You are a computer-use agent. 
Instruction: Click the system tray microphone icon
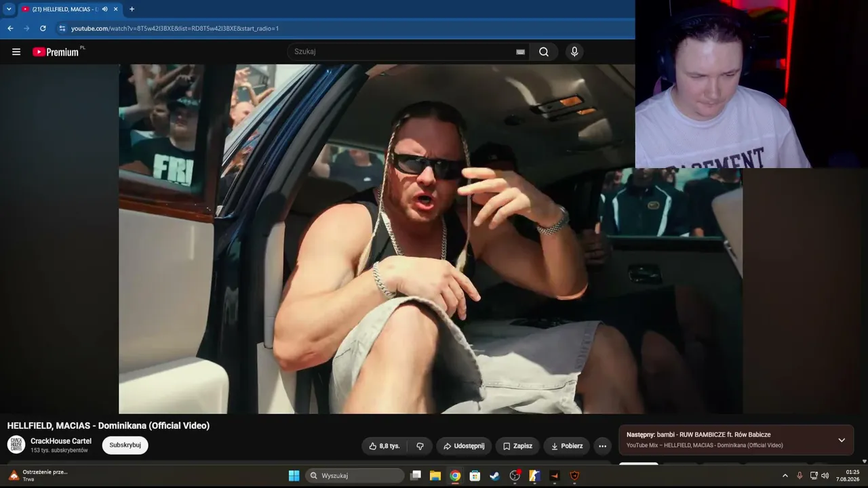click(x=800, y=476)
